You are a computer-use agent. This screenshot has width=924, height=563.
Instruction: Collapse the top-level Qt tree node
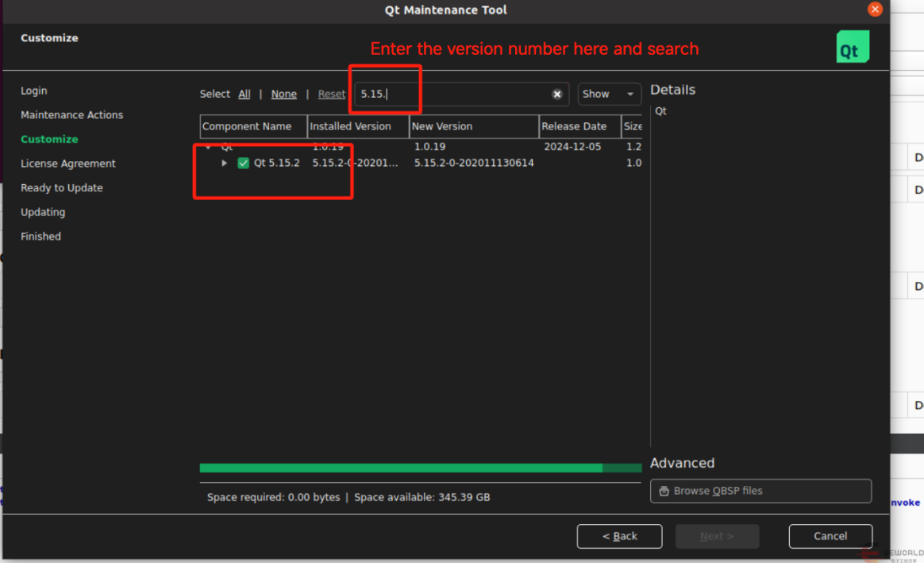pyautogui.click(x=208, y=147)
